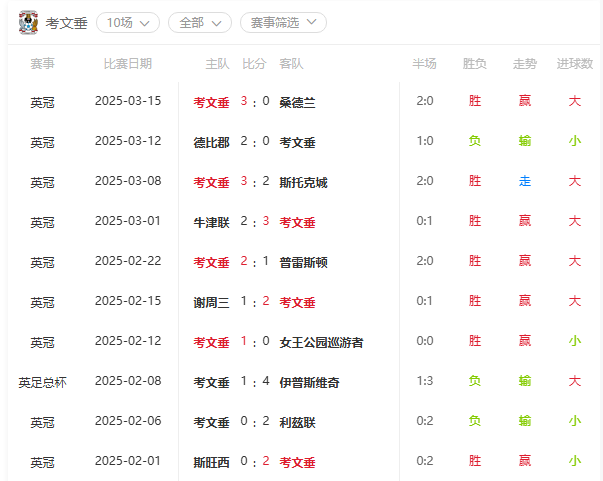Click the 走势 column header
The image size is (603, 481).
point(525,63)
